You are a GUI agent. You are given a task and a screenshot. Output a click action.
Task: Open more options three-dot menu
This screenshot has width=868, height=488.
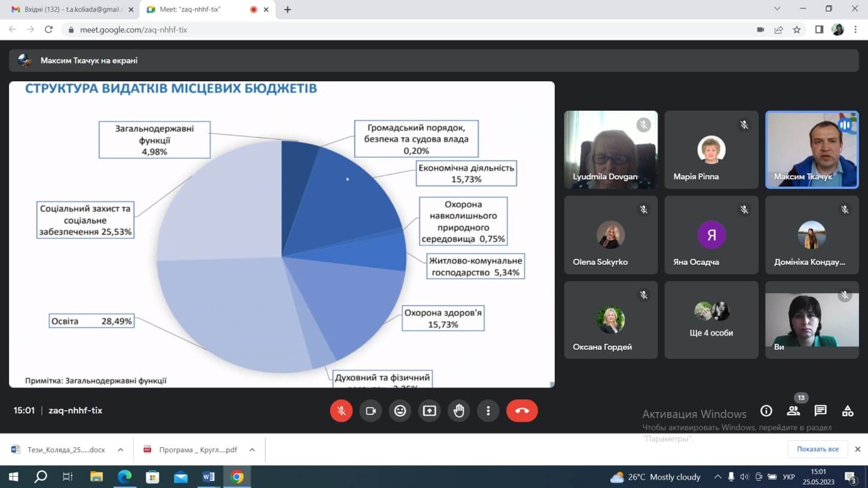488,411
